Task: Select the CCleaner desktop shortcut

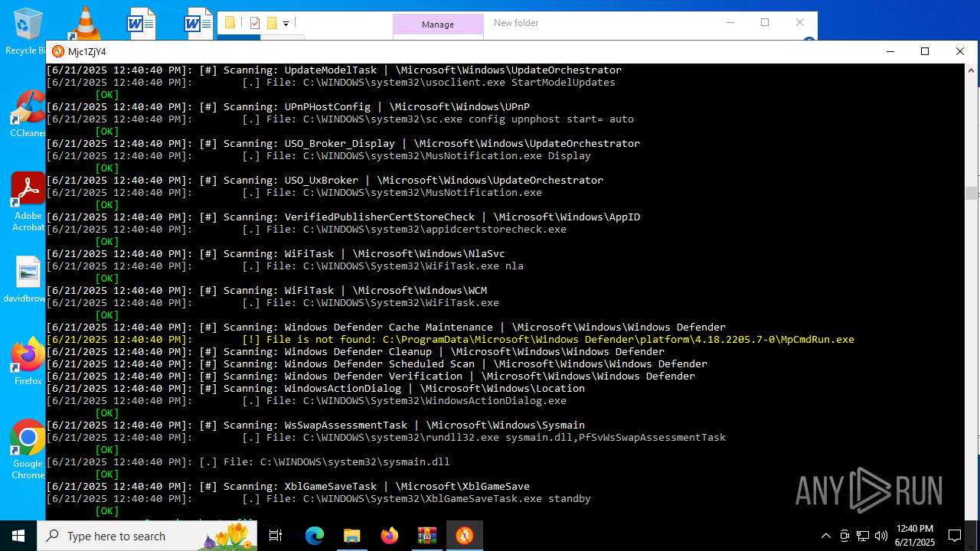Action: pyautogui.click(x=28, y=113)
